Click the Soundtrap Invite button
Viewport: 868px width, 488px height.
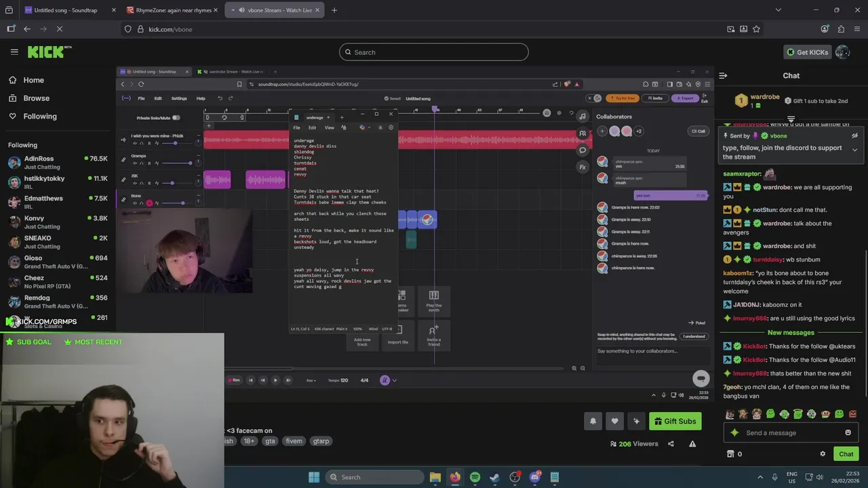(x=656, y=98)
